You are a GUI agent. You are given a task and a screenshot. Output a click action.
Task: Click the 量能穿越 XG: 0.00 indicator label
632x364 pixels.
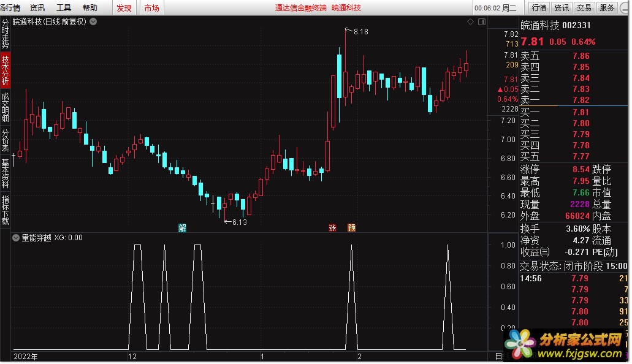[52, 238]
